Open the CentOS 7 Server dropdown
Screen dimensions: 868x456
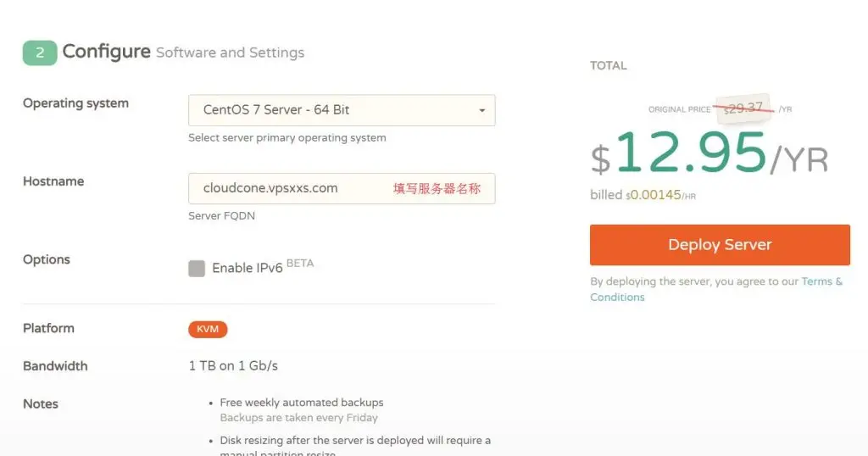(x=341, y=110)
